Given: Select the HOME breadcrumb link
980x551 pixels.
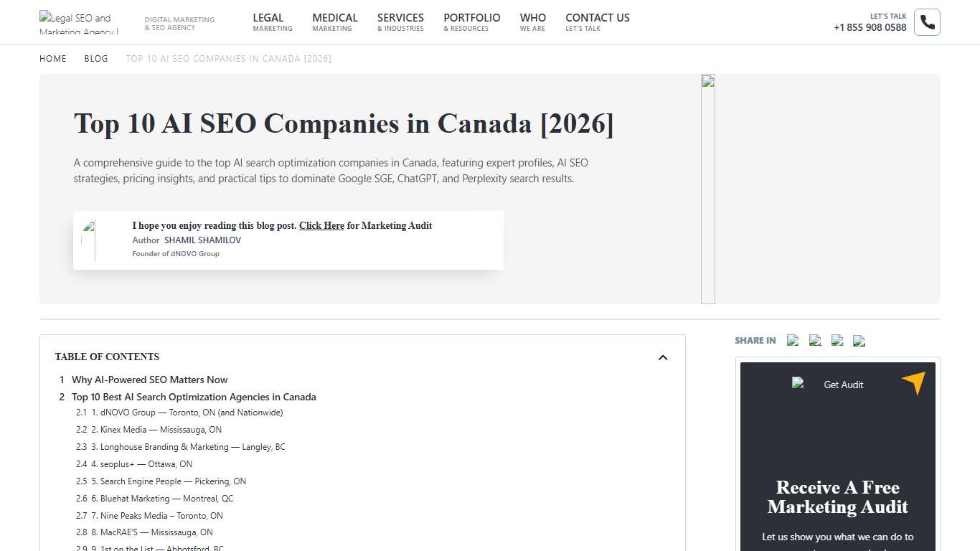Looking at the screenshot, I should coord(52,58).
